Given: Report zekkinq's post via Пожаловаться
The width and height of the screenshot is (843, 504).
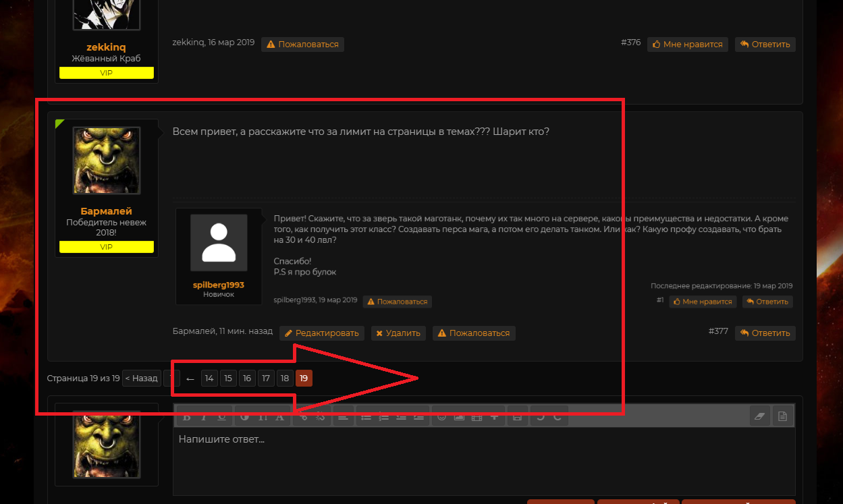Looking at the screenshot, I should tap(302, 45).
